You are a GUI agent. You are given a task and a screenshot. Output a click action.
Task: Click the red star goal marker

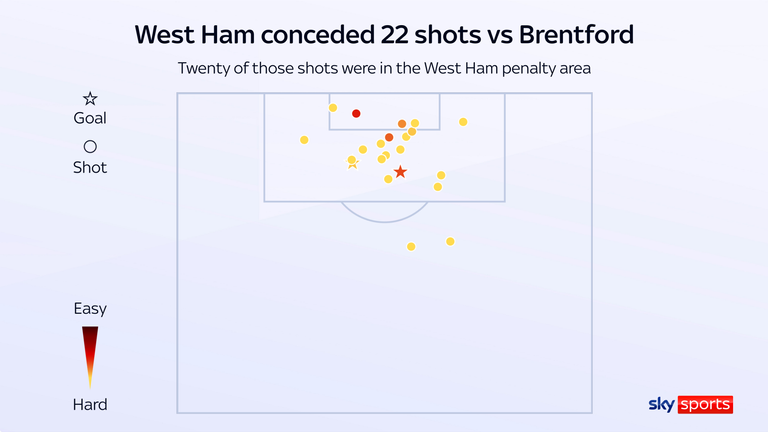(x=400, y=172)
